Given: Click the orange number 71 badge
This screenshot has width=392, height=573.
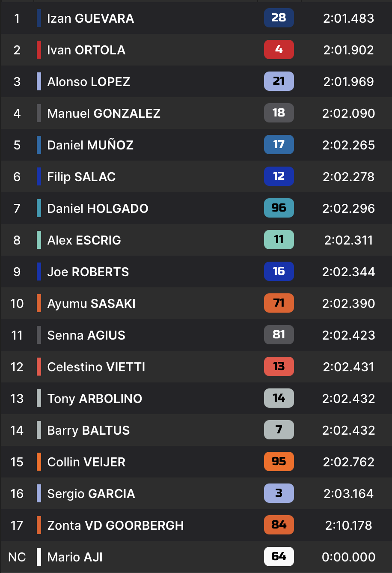Looking at the screenshot, I should (279, 303).
